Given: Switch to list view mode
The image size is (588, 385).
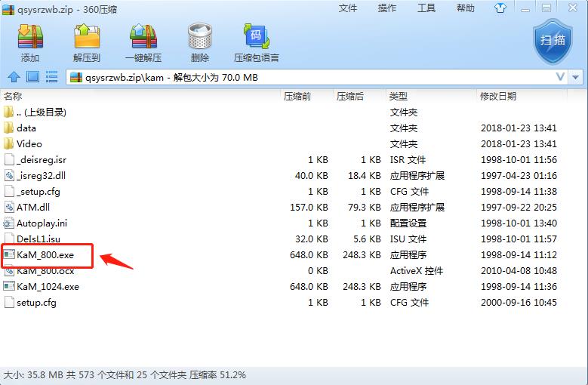Looking at the screenshot, I should tap(52, 77).
